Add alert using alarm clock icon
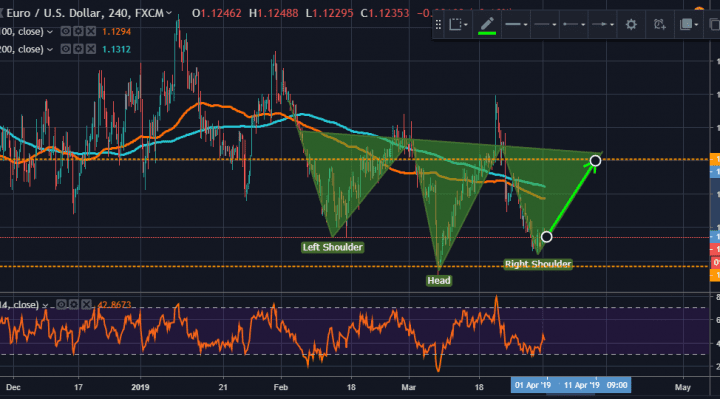Viewport: 720px width, 399px height. (659, 24)
